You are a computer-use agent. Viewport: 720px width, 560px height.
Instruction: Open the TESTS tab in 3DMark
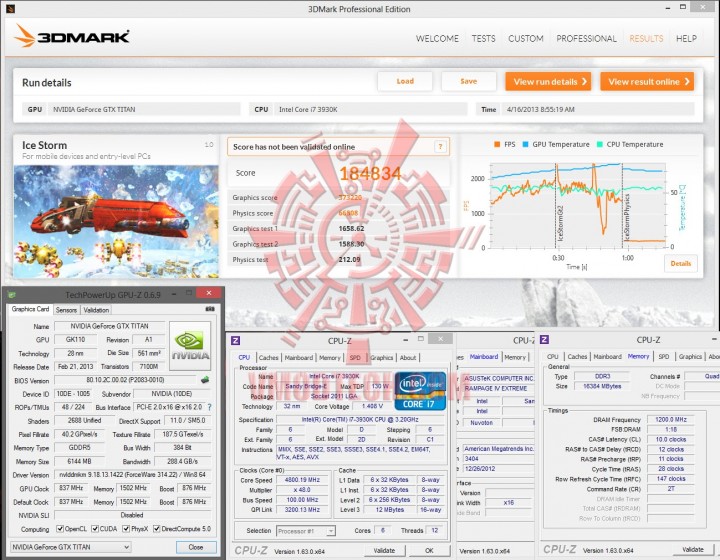click(484, 39)
